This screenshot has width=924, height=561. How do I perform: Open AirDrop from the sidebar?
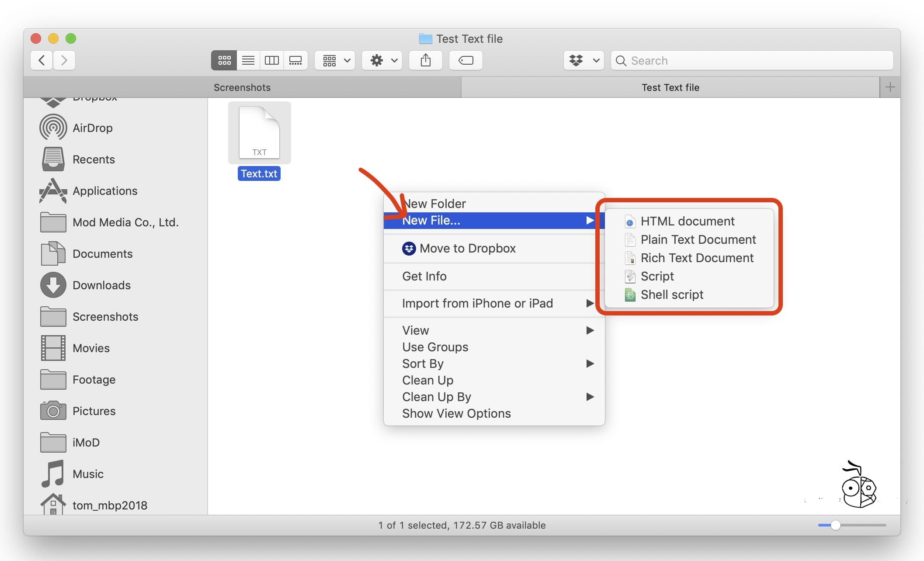(93, 128)
